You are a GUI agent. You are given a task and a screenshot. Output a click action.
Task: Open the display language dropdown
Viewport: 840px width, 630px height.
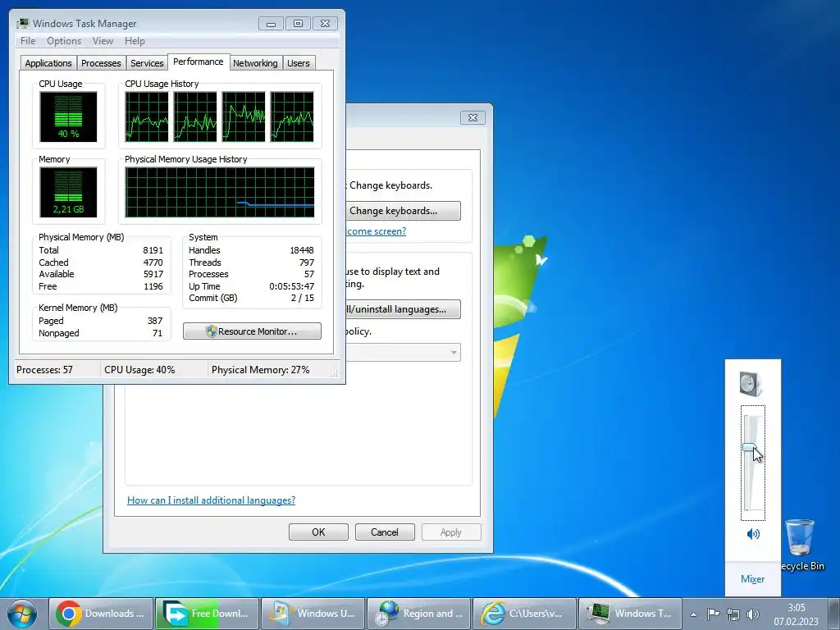pyautogui.click(x=402, y=353)
